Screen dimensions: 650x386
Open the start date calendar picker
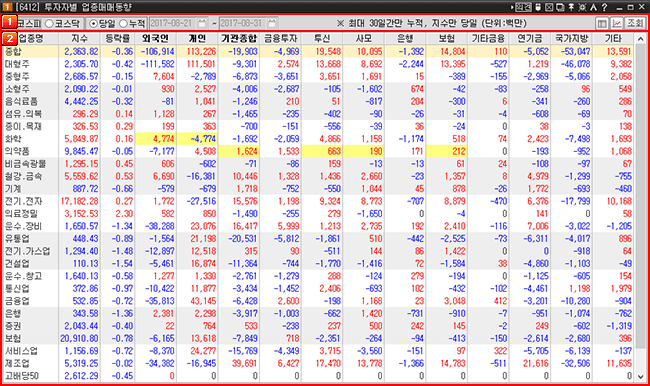tap(202, 23)
